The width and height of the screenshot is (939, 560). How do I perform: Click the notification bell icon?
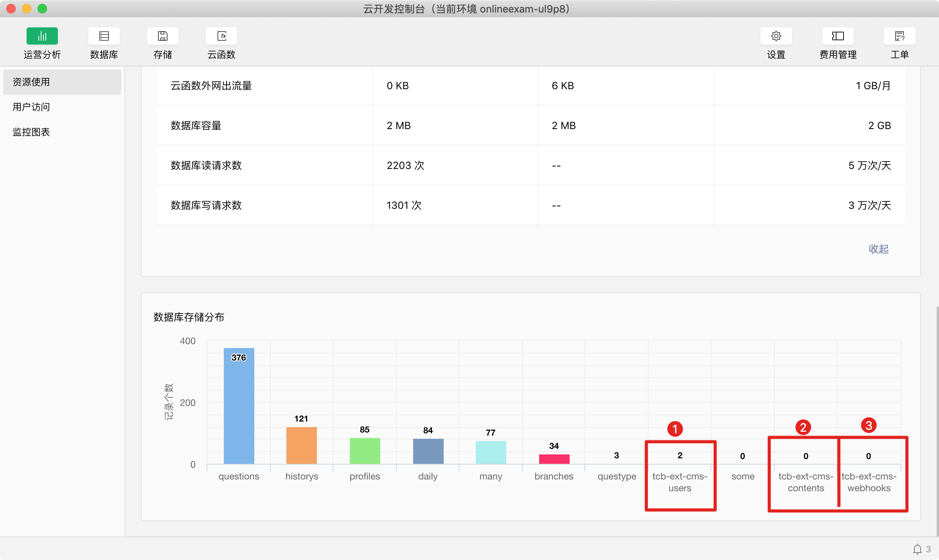[917, 549]
